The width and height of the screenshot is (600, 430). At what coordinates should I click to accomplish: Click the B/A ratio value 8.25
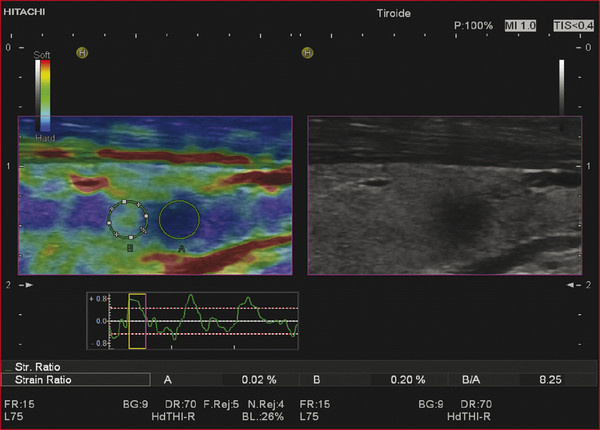tap(549, 380)
